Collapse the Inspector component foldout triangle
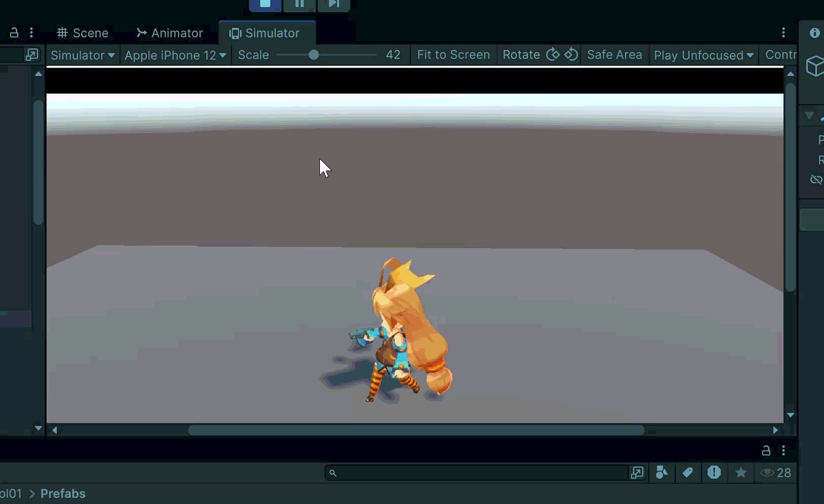Image resolution: width=824 pixels, height=504 pixels. coord(809,115)
